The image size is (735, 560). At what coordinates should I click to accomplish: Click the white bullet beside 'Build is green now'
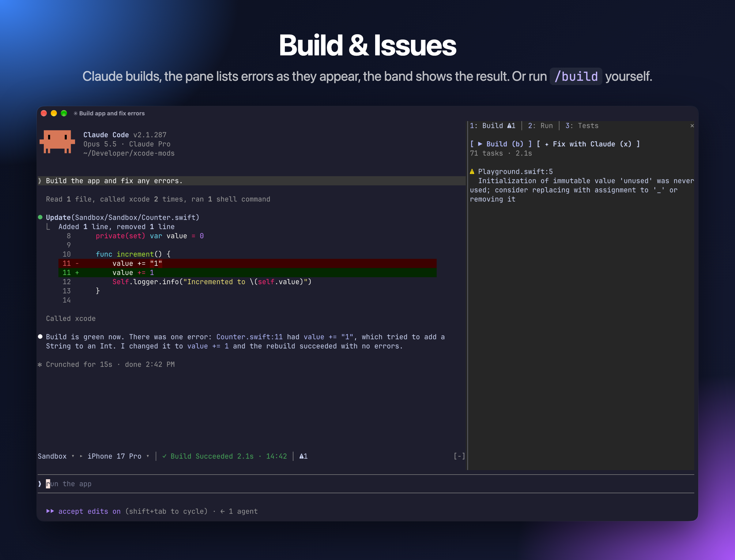point(40,337)
